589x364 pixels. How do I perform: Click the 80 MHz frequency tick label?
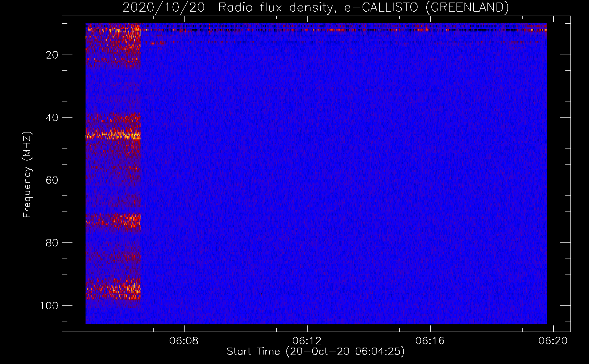52,243
